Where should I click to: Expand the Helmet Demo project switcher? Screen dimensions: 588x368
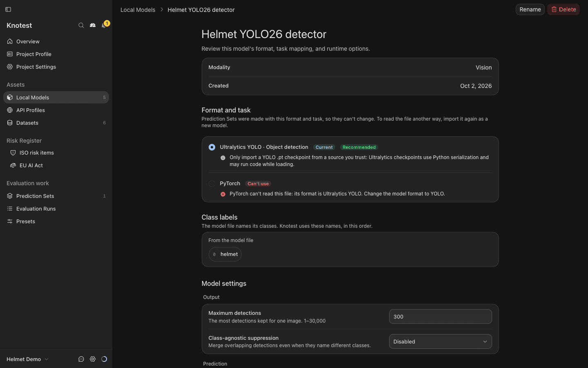(x=28, y=359)
